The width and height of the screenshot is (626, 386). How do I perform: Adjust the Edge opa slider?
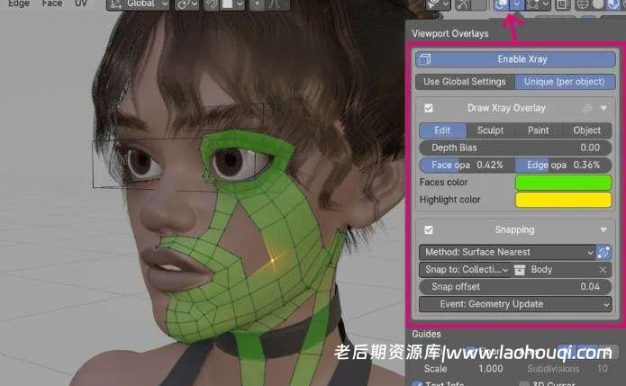563,165
